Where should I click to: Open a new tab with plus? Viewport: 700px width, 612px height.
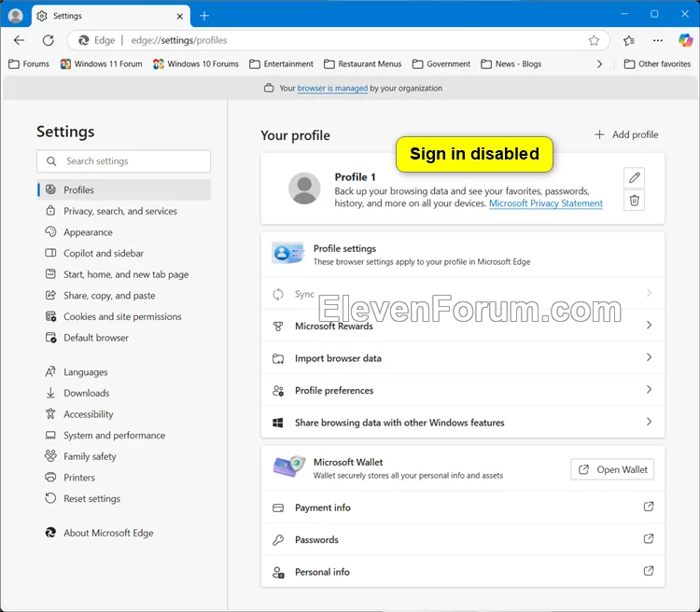pyautogui.click(x=204, y=16)
